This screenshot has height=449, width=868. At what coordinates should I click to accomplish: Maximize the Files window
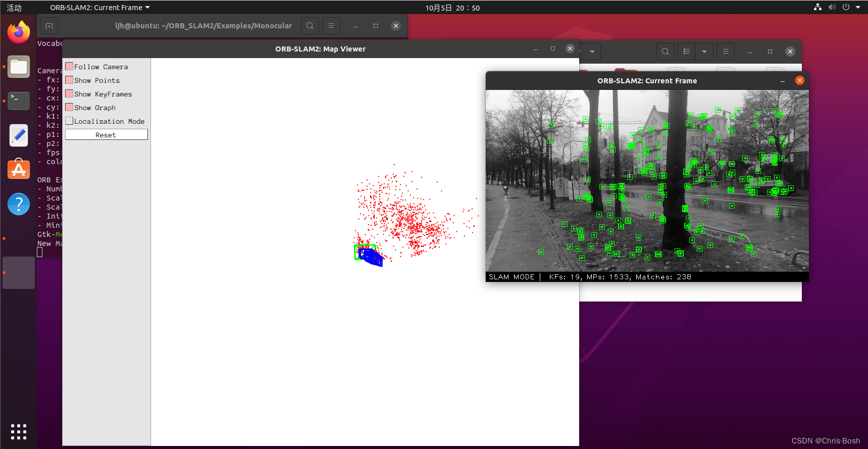point(770,52)
